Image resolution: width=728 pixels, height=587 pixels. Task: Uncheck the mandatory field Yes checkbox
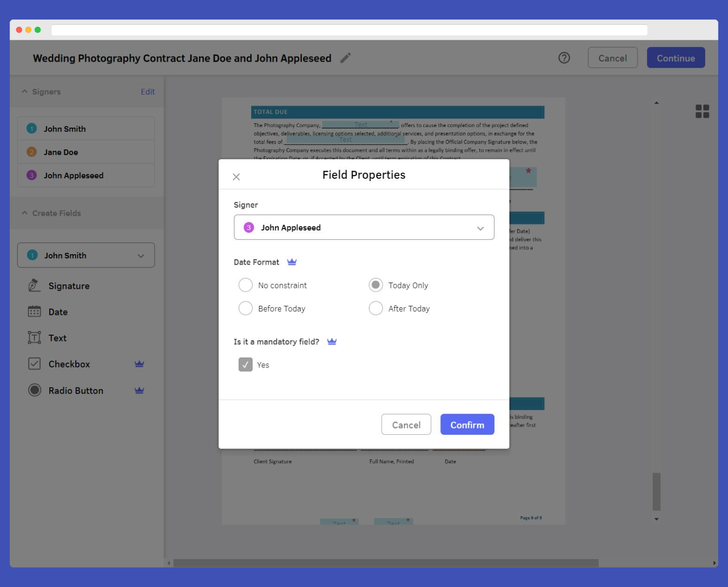tap(245, 365)
